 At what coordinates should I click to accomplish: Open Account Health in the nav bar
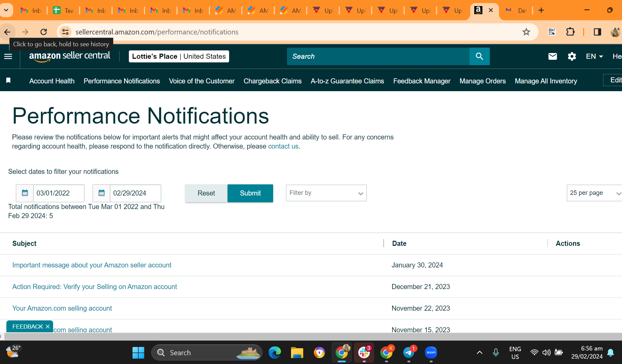[x=52, y=81]
